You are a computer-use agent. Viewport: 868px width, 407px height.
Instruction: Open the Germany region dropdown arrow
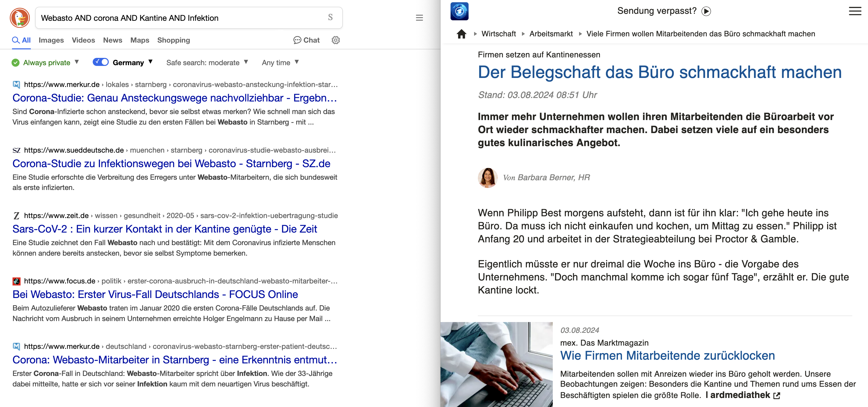coord(151,62)
